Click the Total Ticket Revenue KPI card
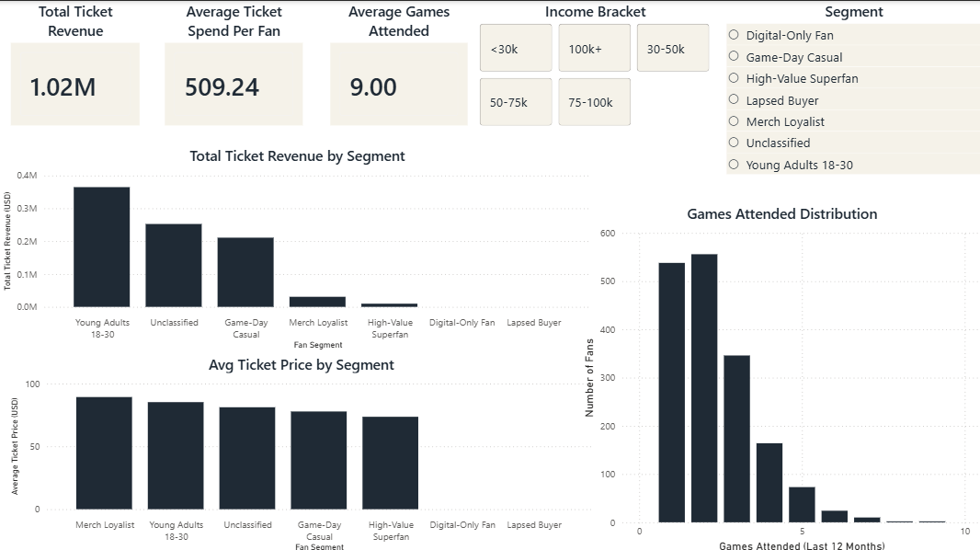 pyautogui.click(x=74, y=86)
